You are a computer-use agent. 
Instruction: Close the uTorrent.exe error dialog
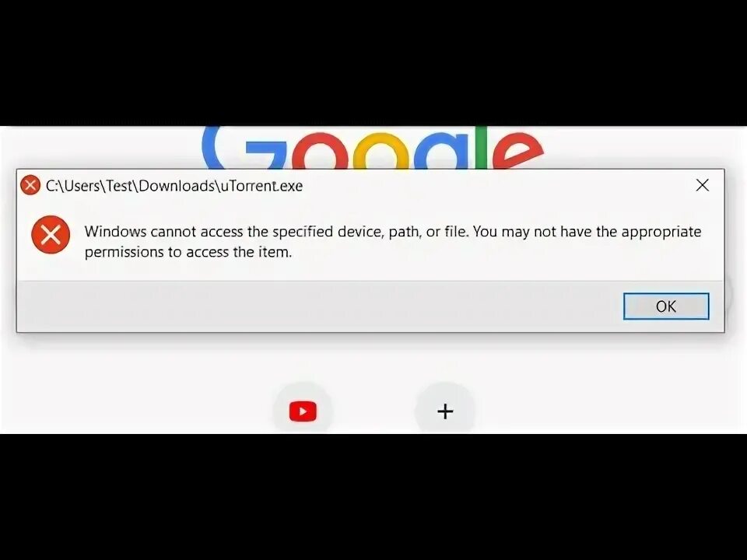702,185
